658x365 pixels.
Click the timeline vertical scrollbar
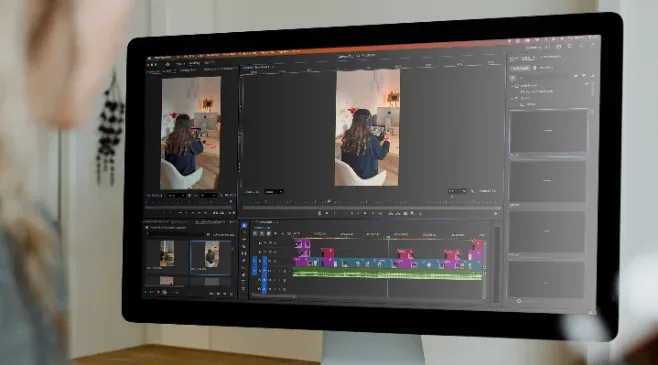click(484, 269)
